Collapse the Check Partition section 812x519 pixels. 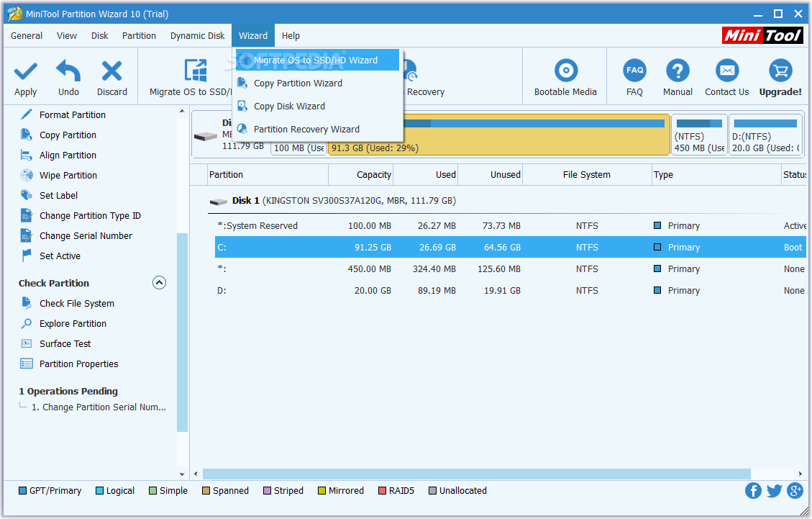pos(159,283)
